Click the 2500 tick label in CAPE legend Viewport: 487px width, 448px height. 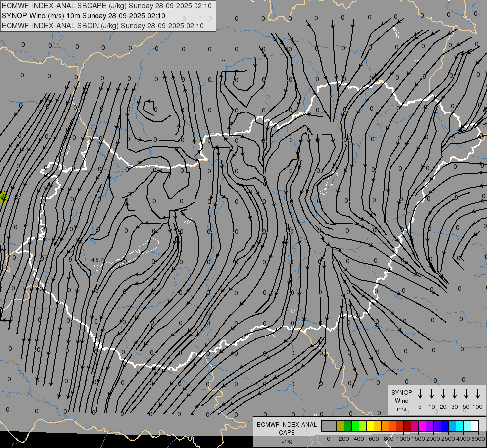pos(448,439)
